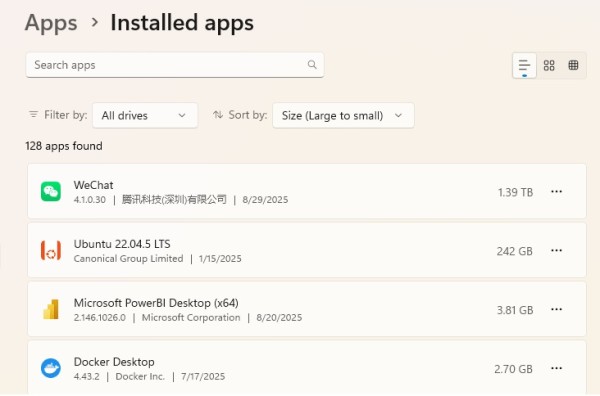Click PowerBI version 2.146.1026.0
Viewport: 600px width, 396px height.
99,318
